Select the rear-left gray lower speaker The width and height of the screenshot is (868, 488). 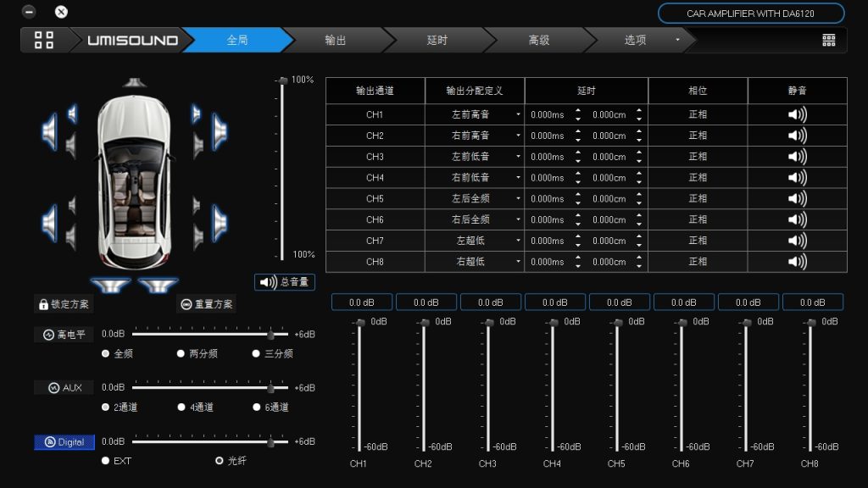(71, 237)
